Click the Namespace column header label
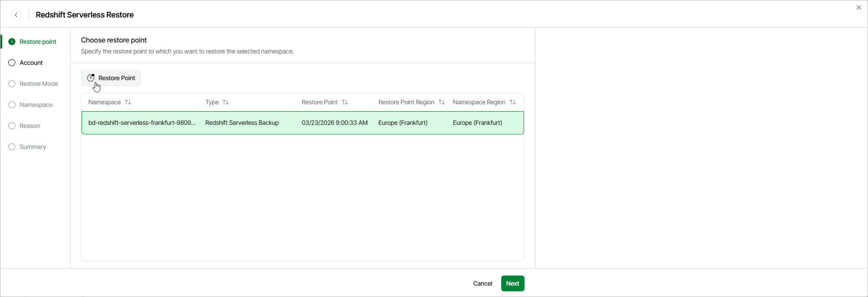Screen dimensions: 868x297 [104, 102]
